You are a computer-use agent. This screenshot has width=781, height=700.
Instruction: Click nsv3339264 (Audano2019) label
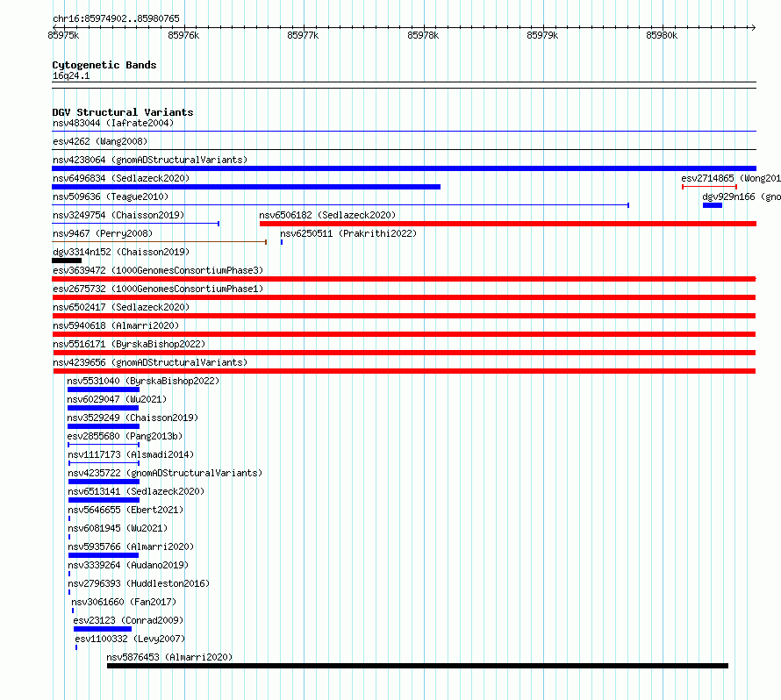click(128, 565)
